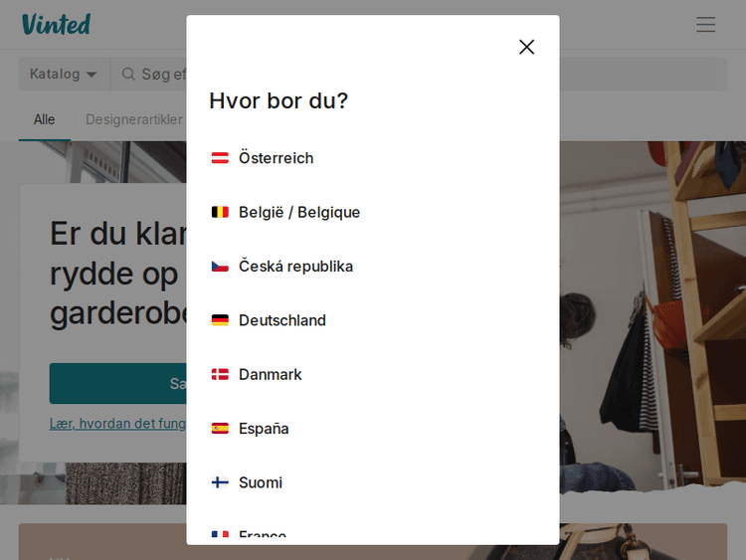Select Česká republika option
The width and height of the screenshot is (746, 560).
(373, 267)
